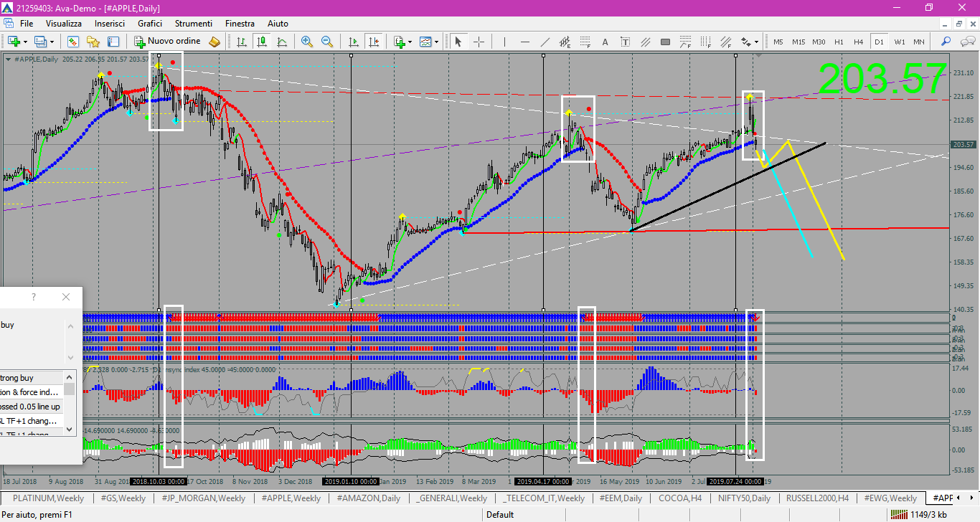The height and width of the screenshot is (522, 980).
Task: Select the rectangle shape tool
Action: [x=666, y=41]
